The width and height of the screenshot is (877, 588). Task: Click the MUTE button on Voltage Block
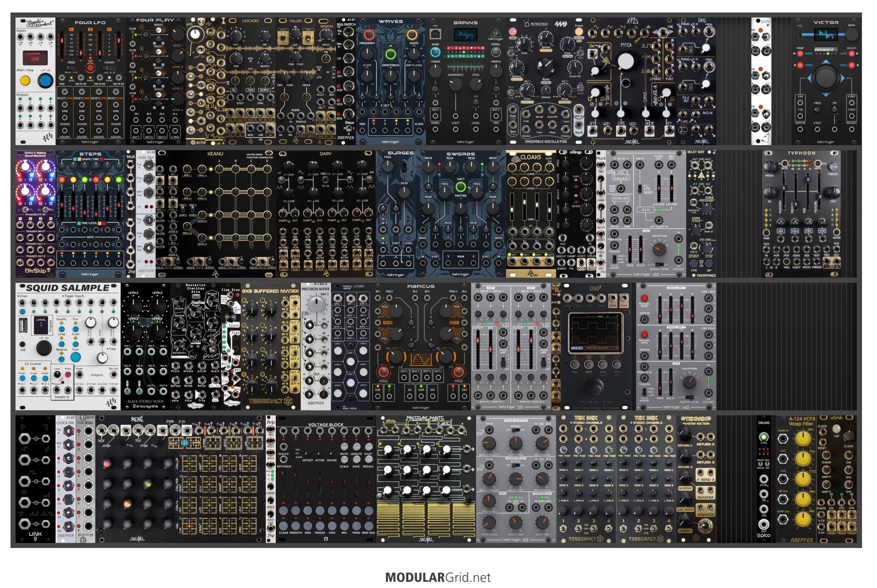tap(344, 445)
